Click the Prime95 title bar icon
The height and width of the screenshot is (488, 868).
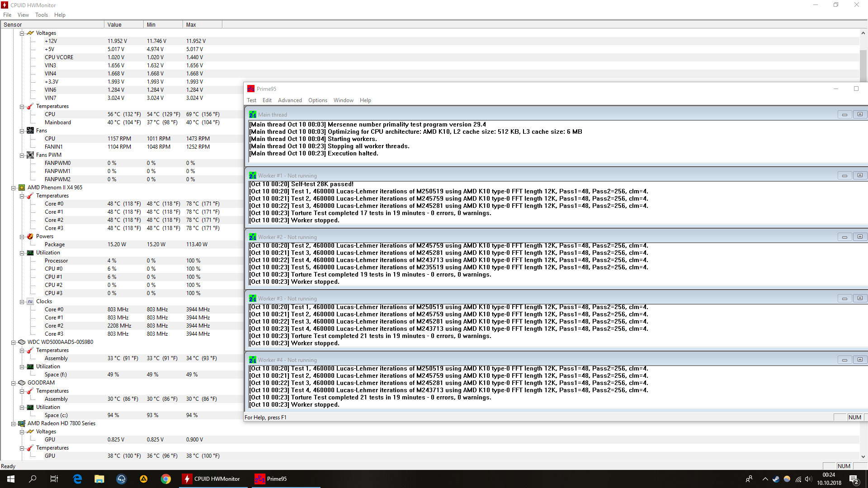251,89
